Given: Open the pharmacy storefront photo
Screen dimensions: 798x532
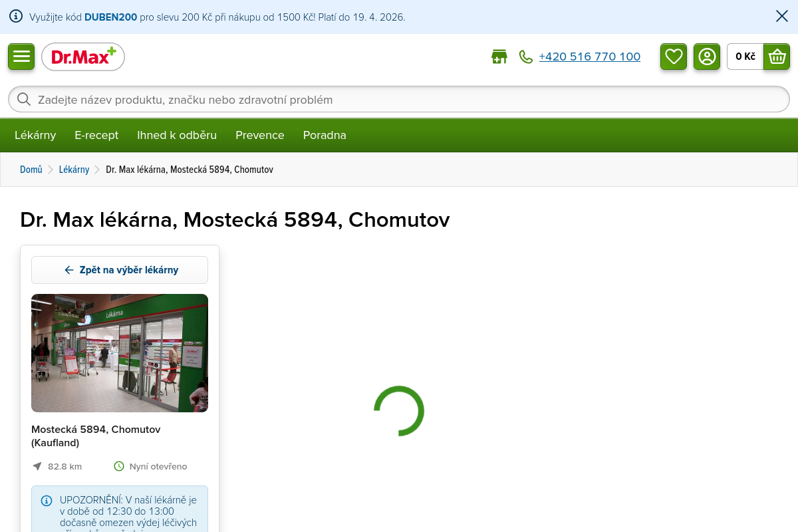Looking at the screenshot, I should tap(120, 353).
